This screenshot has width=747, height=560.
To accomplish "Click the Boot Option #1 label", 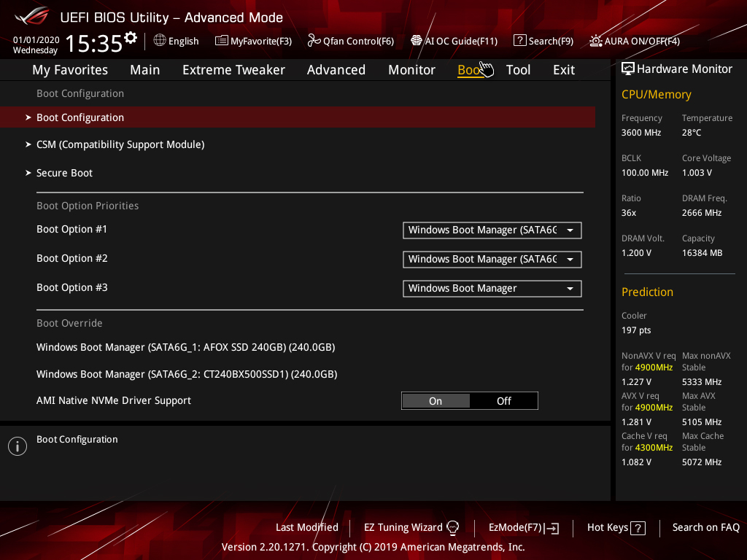I will pyautogui.click(x=72, y=229).
